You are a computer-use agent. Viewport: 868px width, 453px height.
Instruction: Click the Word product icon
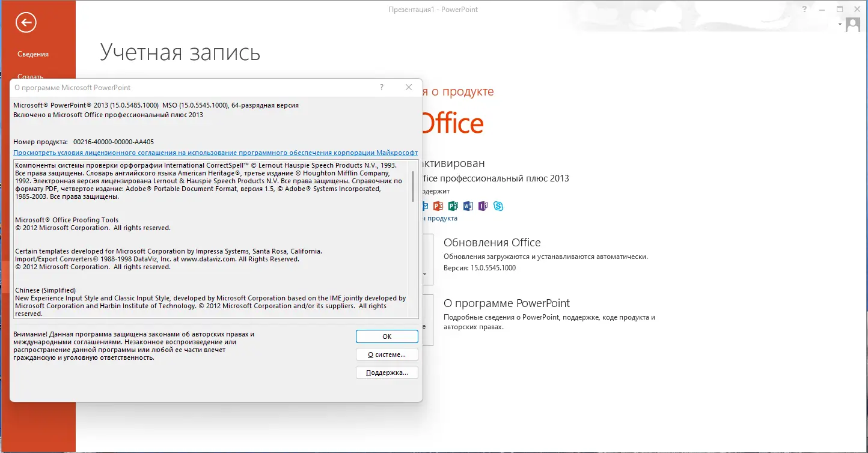coord(468,206)
